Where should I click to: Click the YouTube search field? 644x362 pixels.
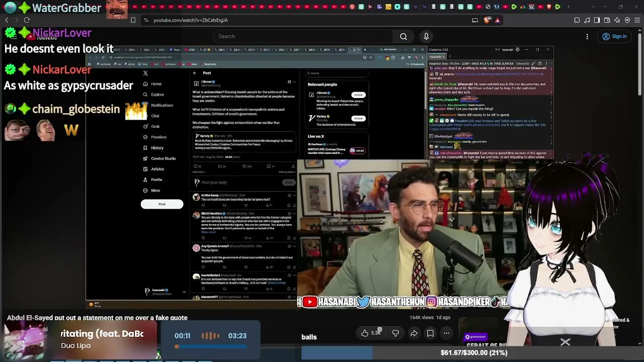coord(303,36)
